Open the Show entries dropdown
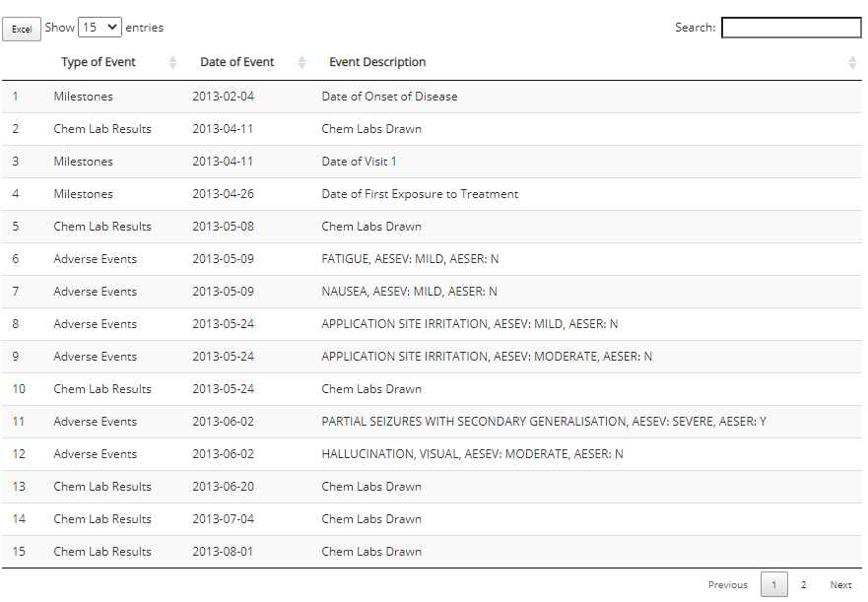Screen dimensions: 868x602 click(100, 28)
